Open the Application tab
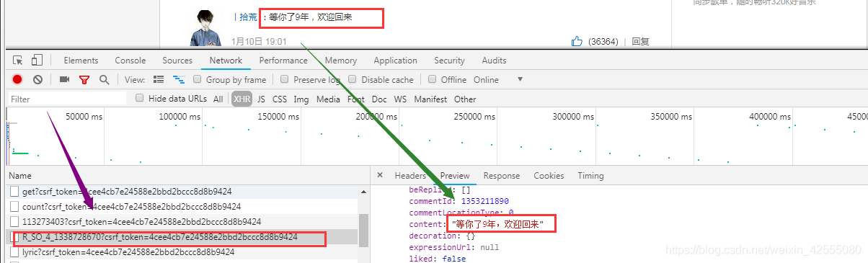868x263 pixels. [x=395, y=61]
